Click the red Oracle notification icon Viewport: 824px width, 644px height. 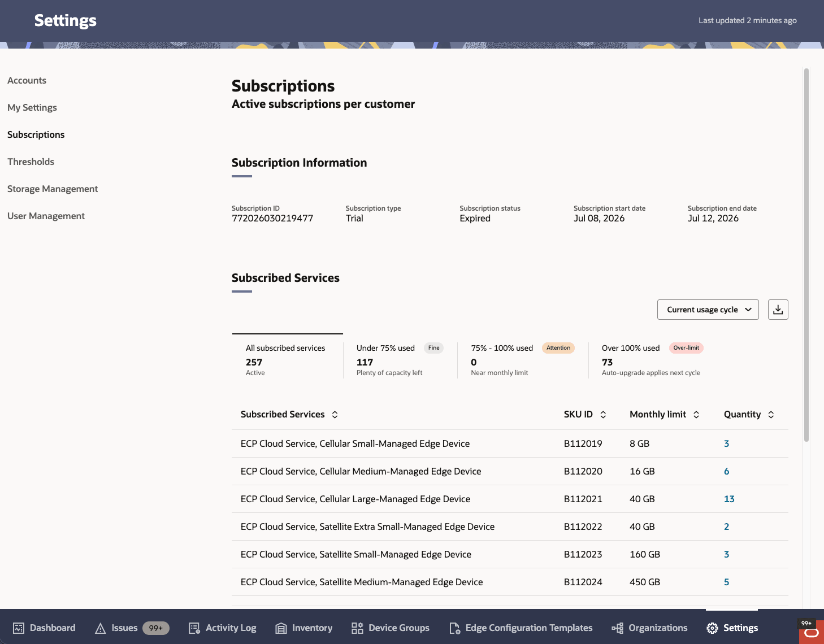coord(812,632)
